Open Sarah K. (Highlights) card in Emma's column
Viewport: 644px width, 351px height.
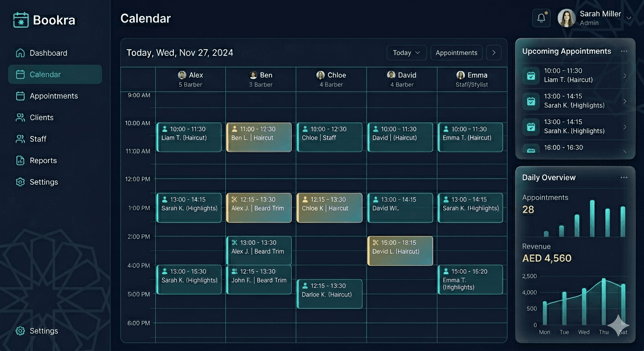click(470, 207)
